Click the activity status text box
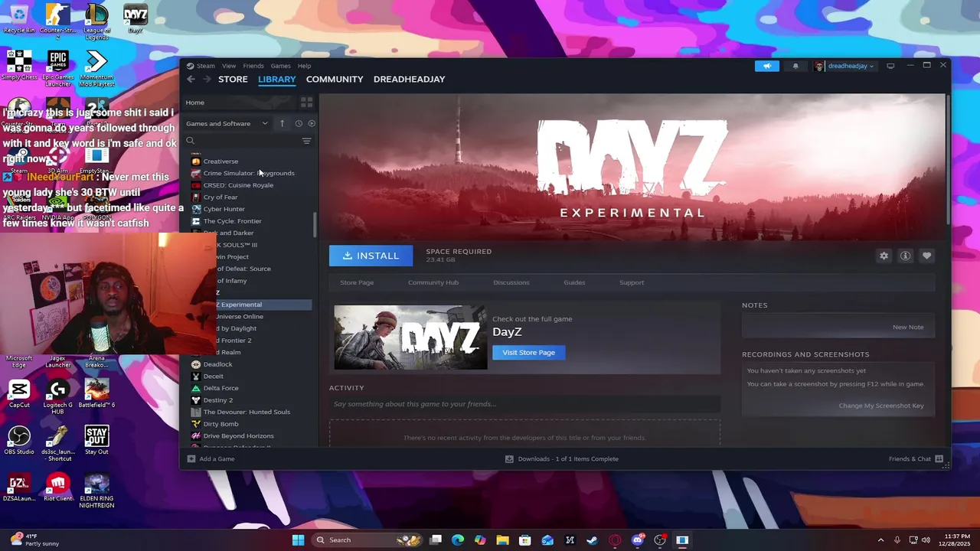This screenshot has width=980, height=551. (x=524, y=404)
